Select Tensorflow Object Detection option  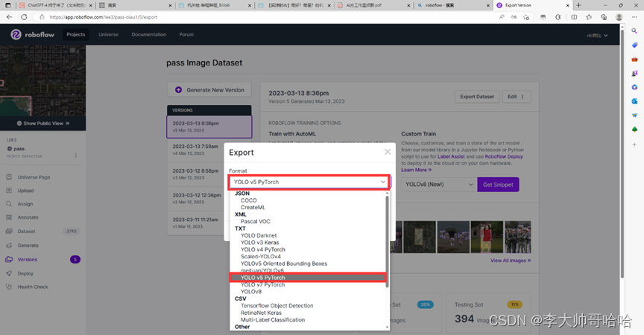point(277,305)
